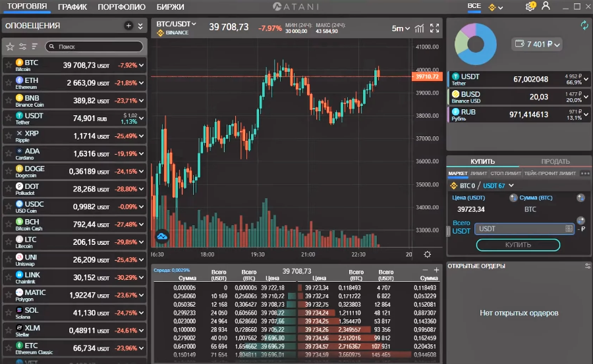Add a new alert with plus icon

[128, 26]
